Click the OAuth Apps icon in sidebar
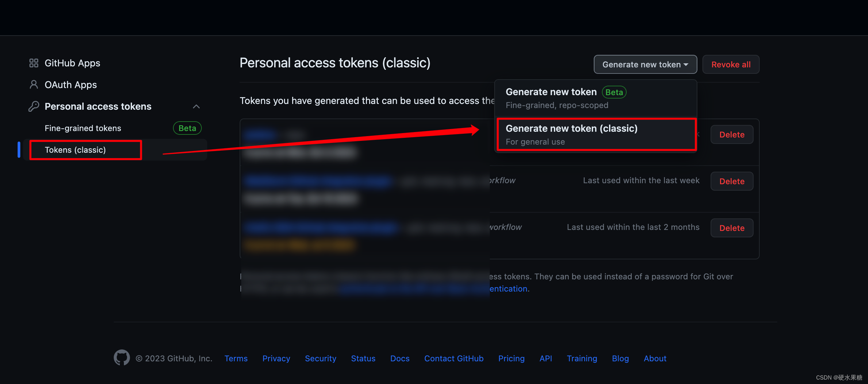Screen dimensions: 868x384 pos(31,84)
